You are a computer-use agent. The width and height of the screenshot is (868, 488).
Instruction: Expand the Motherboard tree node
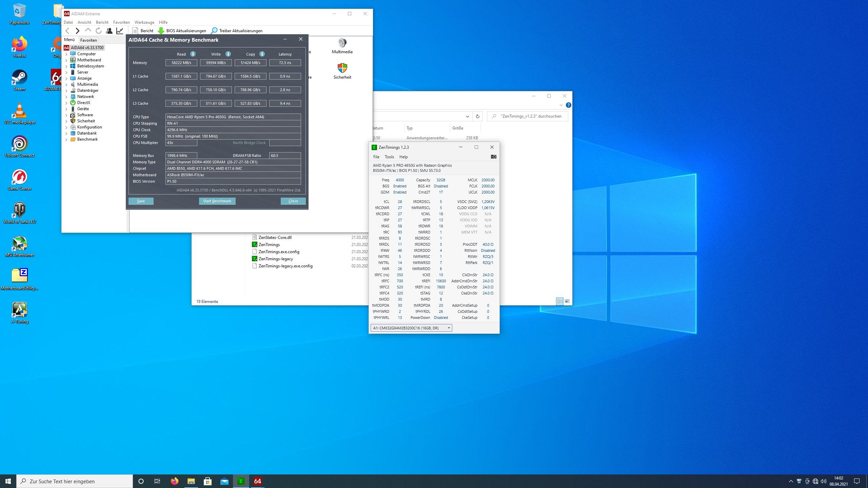(x=66, y=60)
